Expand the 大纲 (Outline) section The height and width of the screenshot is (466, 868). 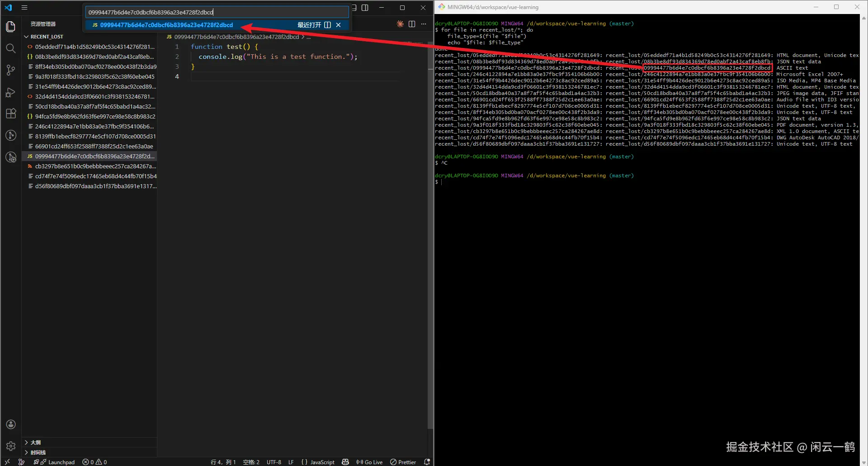click(90, 442)
